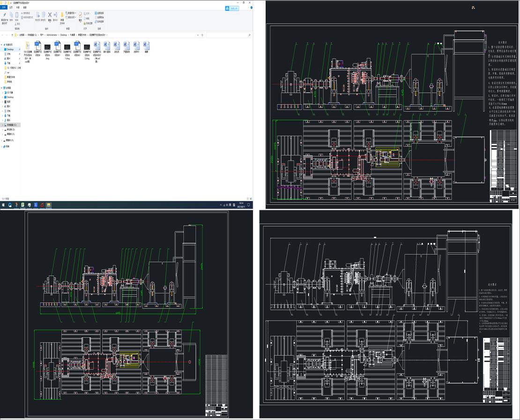Collapse the This PC tree node

(x=2, y=88)
